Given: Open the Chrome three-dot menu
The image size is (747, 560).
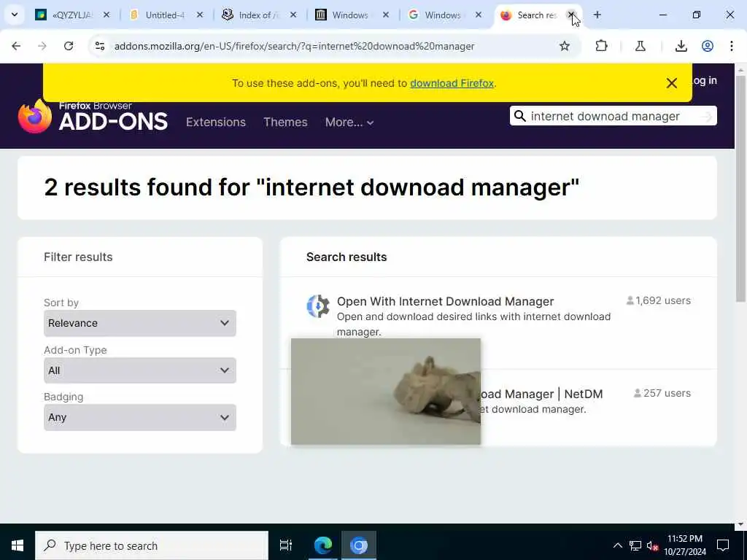Looking at the screenshot, I should click(731, 46).
